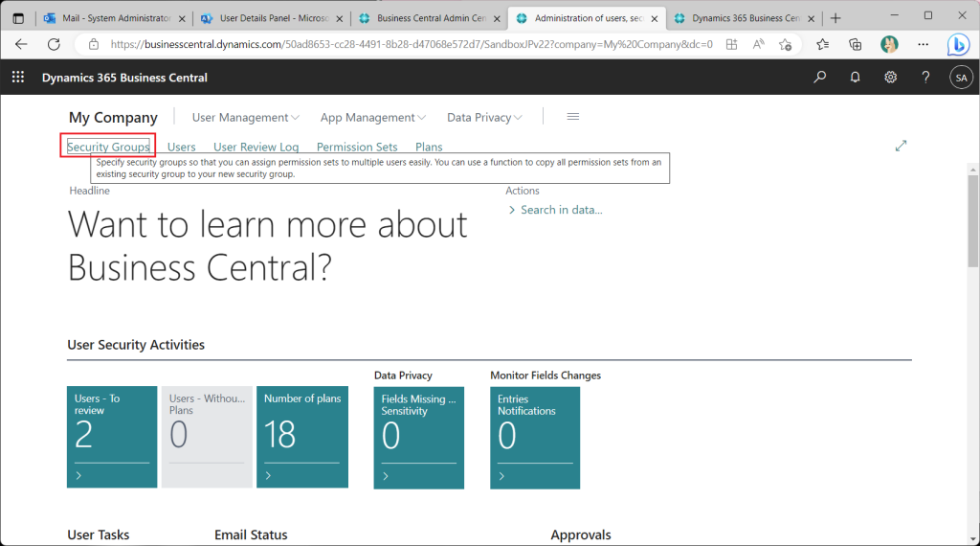Open the Users - To review tile arrow
The image size is (980, 546).
pos(78,476)
